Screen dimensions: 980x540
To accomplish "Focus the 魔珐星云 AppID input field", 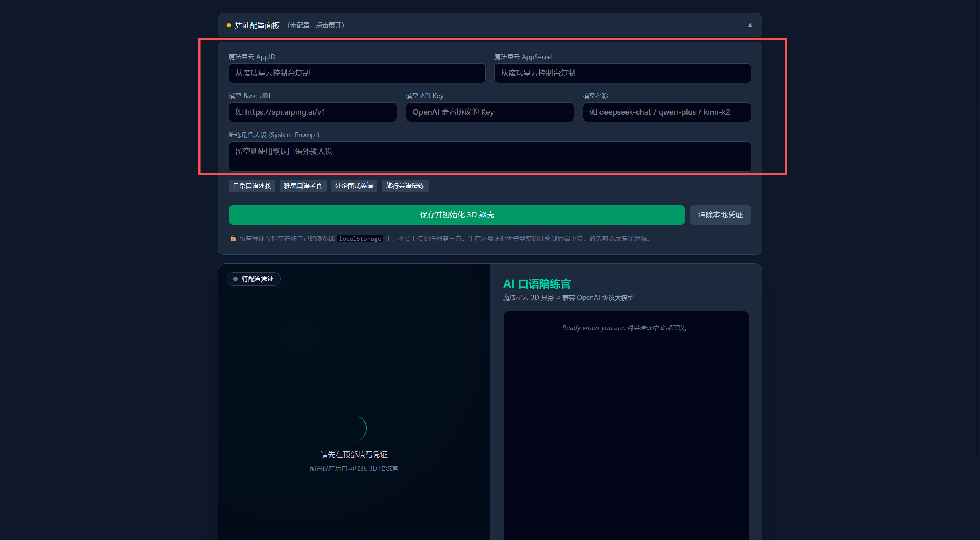I will coord(357,73).
